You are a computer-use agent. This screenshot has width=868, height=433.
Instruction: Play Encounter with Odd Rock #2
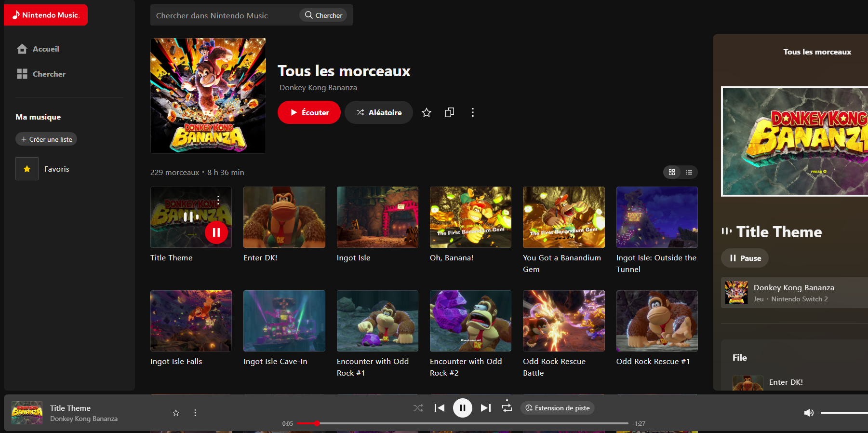tap(470, 321)
